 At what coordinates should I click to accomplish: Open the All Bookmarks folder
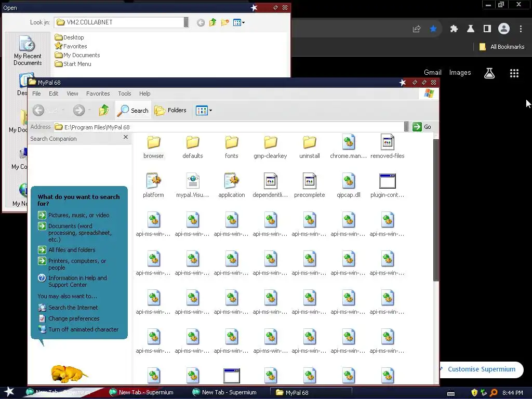pyautogui.click(x=501, y=47)
